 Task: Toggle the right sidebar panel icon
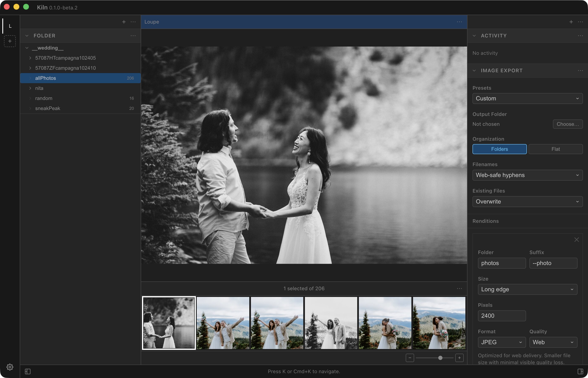pos(580,371)
